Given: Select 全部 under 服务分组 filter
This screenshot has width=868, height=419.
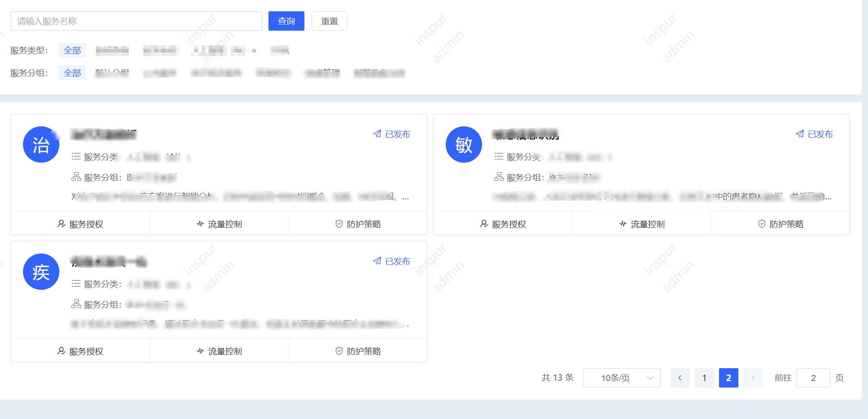Looking at the screenshot, I should coord(72,73).
